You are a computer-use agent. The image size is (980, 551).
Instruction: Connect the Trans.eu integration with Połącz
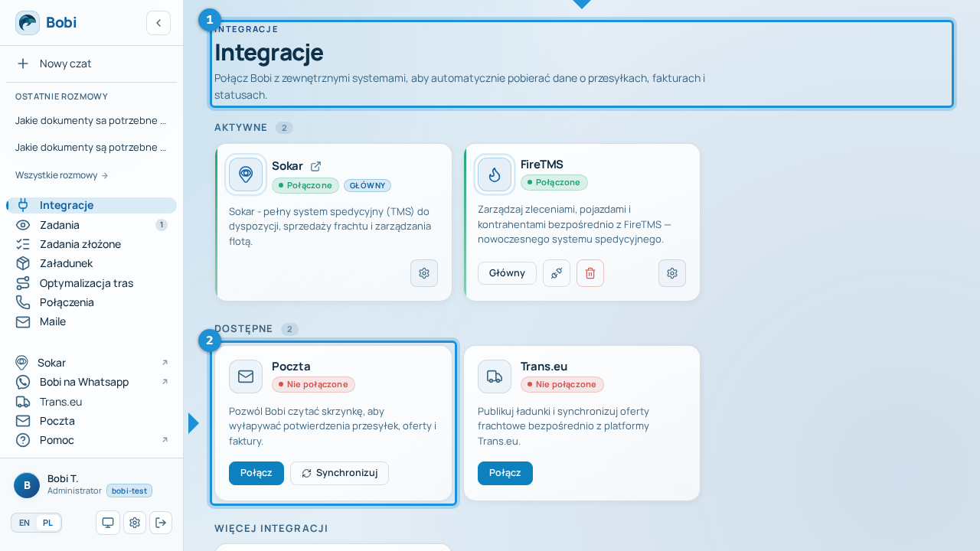pos(505,473)
